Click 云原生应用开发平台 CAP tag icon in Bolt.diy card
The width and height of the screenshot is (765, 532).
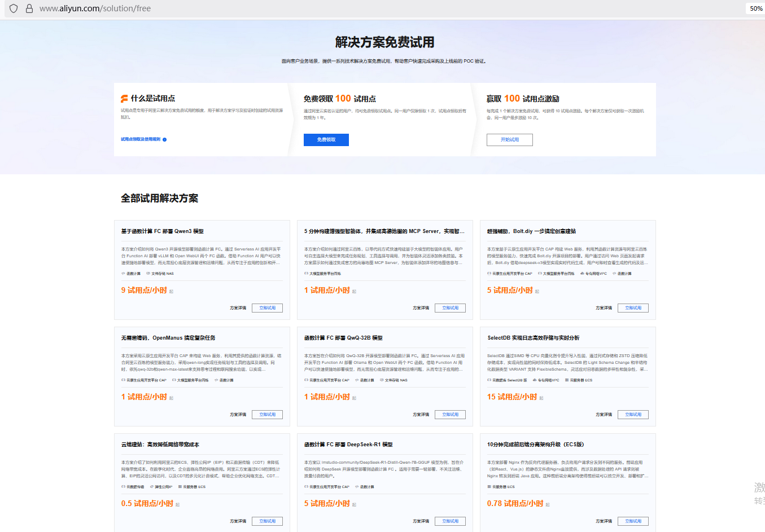[x=489, y=274]
